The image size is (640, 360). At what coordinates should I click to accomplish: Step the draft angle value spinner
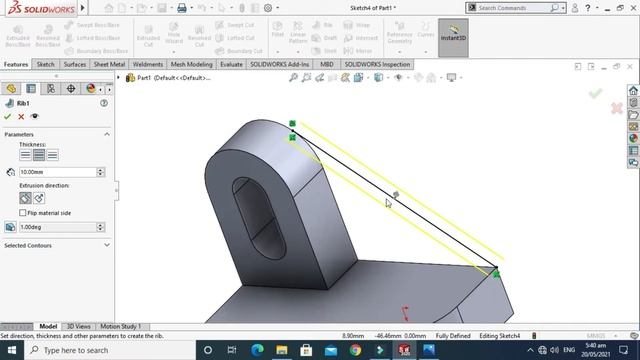click(x=100, y=227)
